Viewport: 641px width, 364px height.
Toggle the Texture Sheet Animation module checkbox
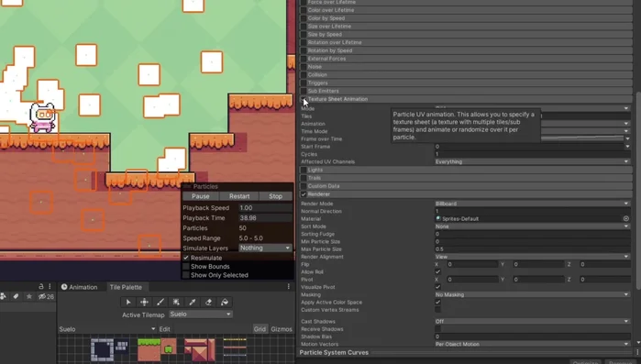tap(304, 99)
